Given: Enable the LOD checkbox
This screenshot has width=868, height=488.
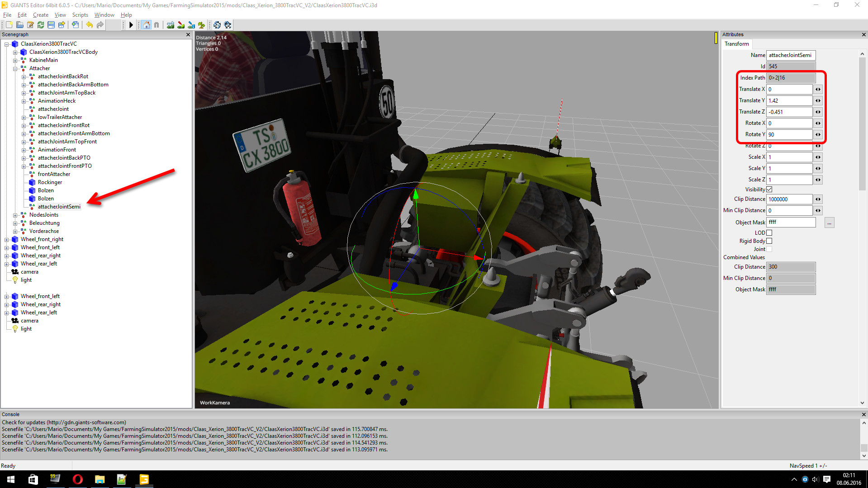Looking at the screenshot, I should [769, 233].
